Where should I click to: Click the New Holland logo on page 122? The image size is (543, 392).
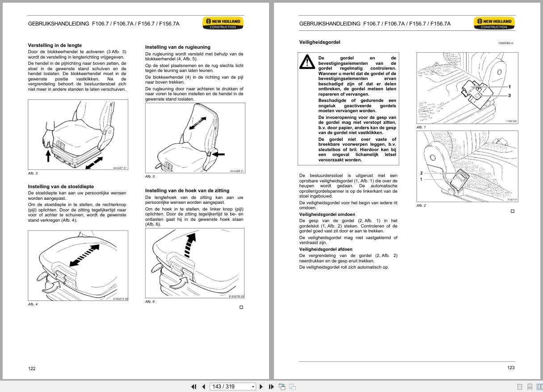[x=223, y=23]
